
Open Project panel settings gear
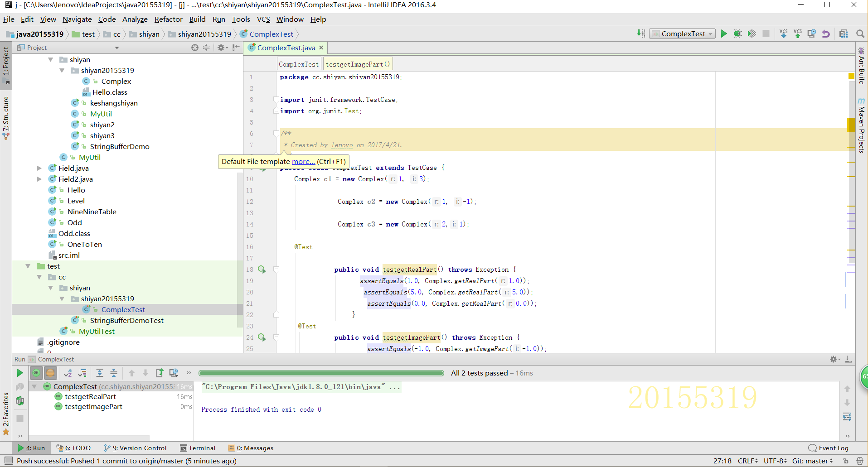coord(222,48)
